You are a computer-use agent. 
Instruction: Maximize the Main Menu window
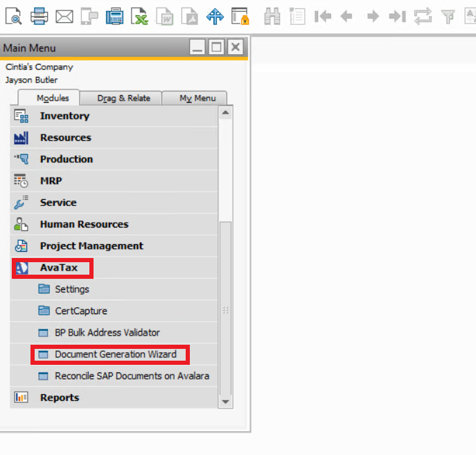coord(216,47)
